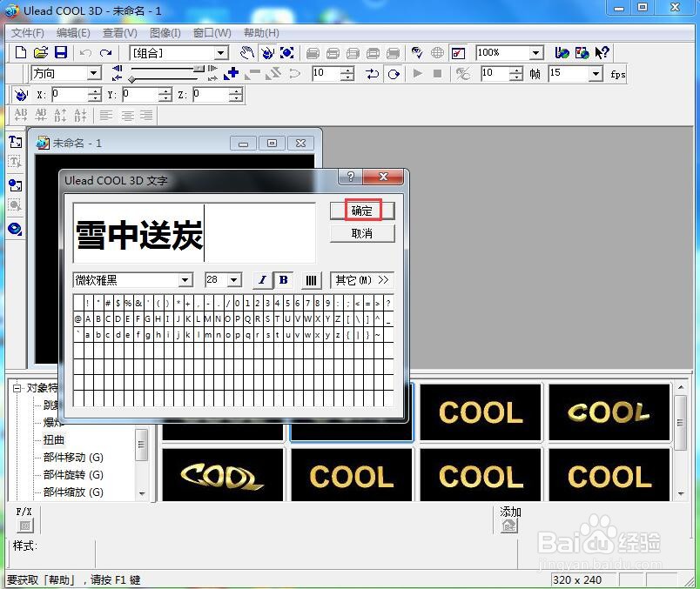Image resolution: width=700 pixels, height=589 pixels.
Task: Insert digit 5 from character grid
Action: [x=287, y=304]
